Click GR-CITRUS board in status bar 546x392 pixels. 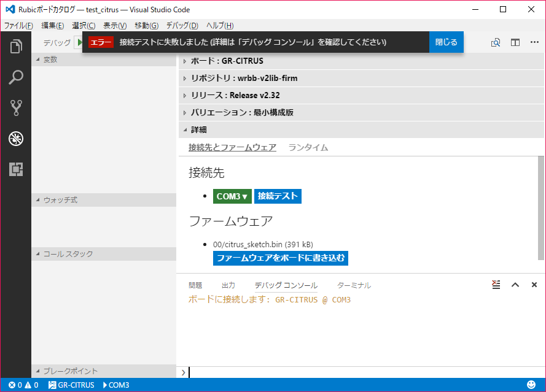point(71,385)
